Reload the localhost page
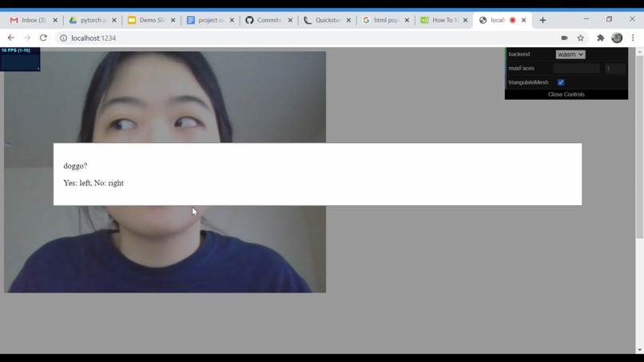 coord(43,38)
